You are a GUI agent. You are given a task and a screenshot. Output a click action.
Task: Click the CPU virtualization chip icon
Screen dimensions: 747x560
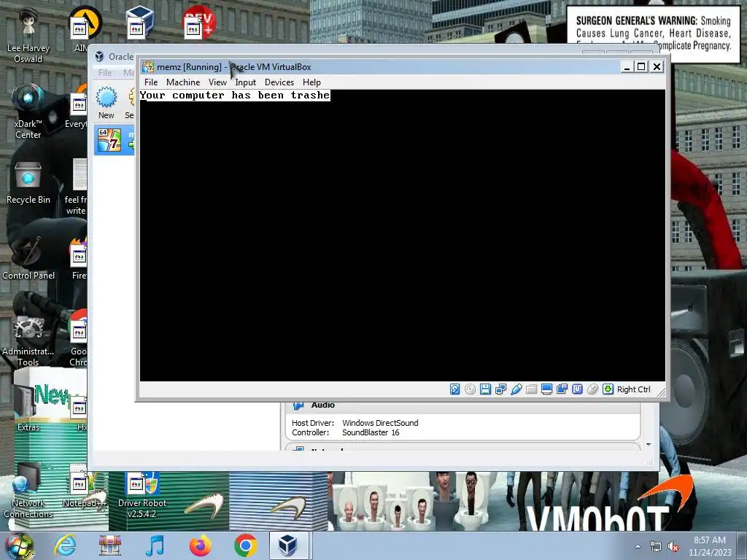click(577, 389)
